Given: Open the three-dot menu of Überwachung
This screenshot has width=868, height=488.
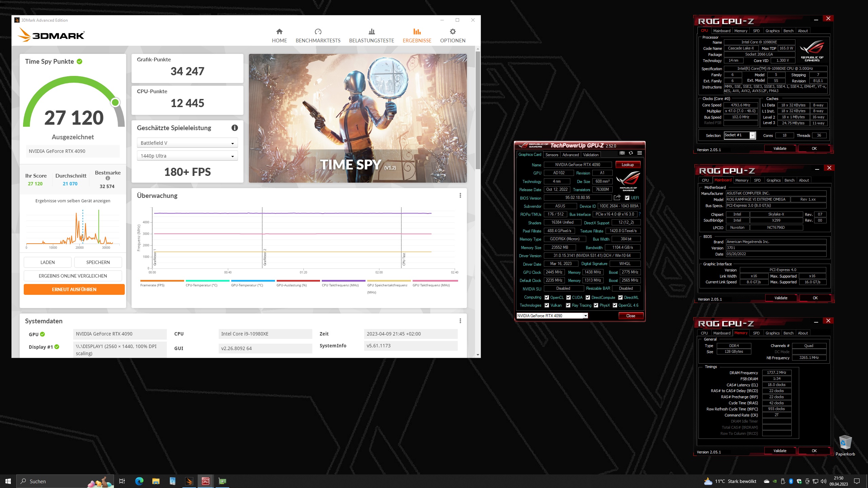Looking at the screenshot, I should (x=460, y=196).
